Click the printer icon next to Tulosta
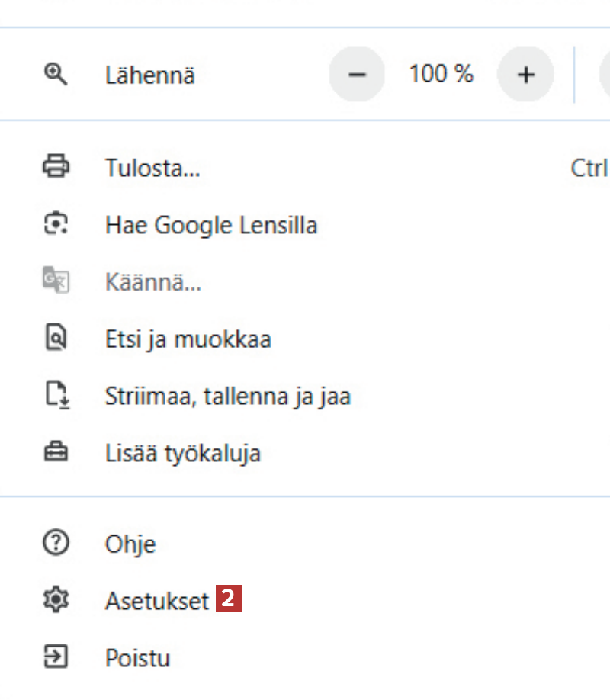610x700 pixels. 56,165
